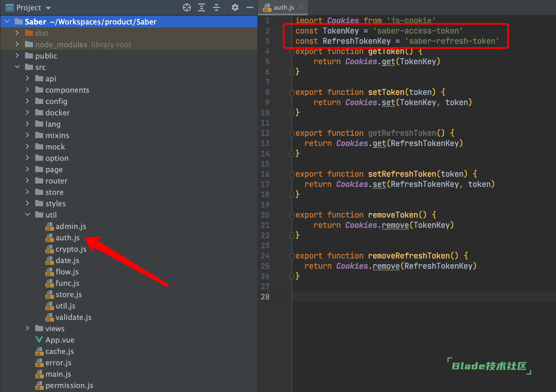Select permission.js file
The height and width of the screenshot is (392, 556).
69,385
